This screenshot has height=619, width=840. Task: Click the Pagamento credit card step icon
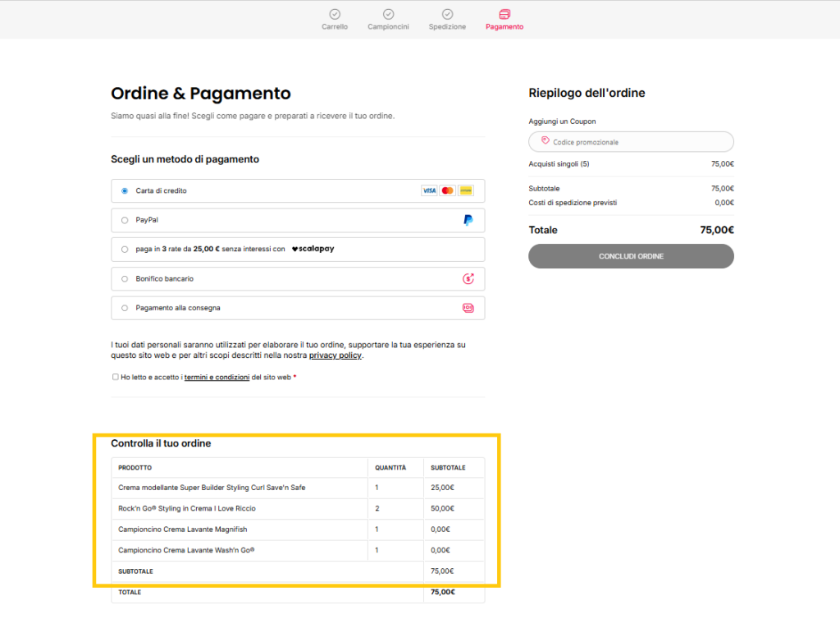(504, 14)
